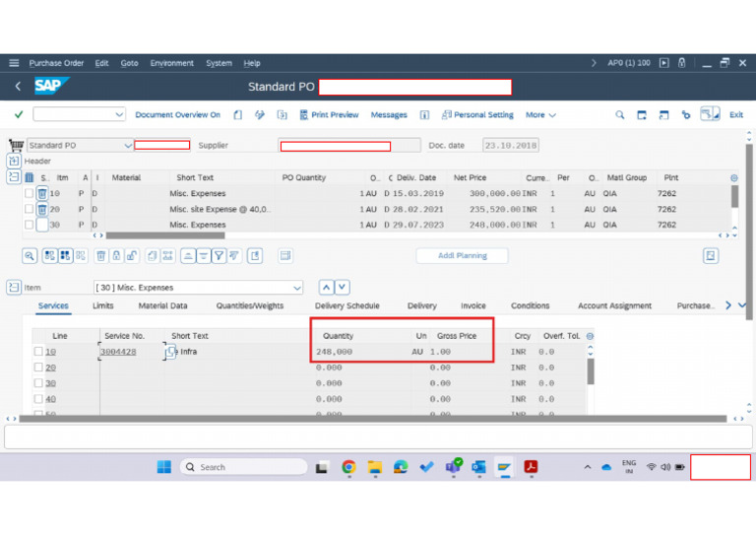
Task: Tick the checkbox for item 30 row
Action: click(29, 225)
